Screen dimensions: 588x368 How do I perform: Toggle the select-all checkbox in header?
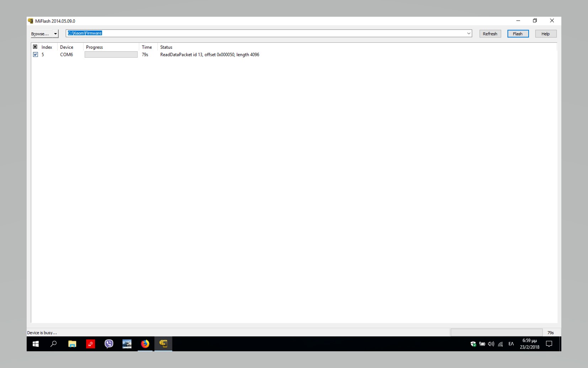(x=35, y=47)
